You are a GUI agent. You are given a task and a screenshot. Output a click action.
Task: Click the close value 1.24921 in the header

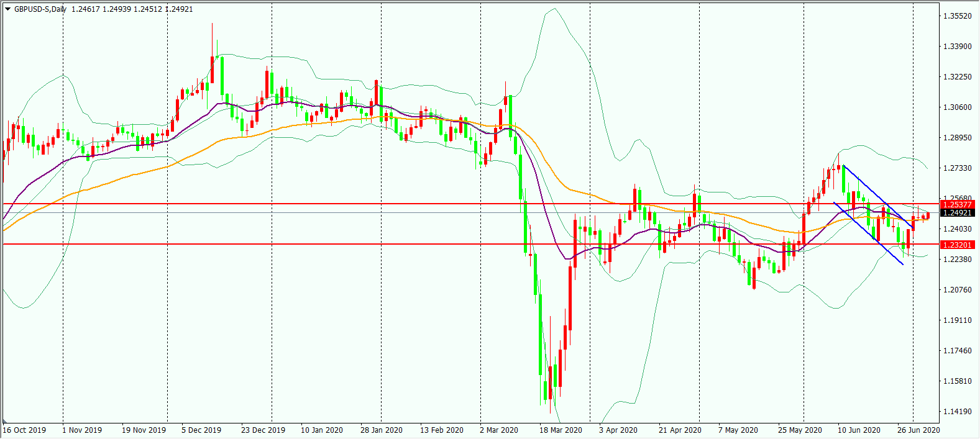(179, 9)
